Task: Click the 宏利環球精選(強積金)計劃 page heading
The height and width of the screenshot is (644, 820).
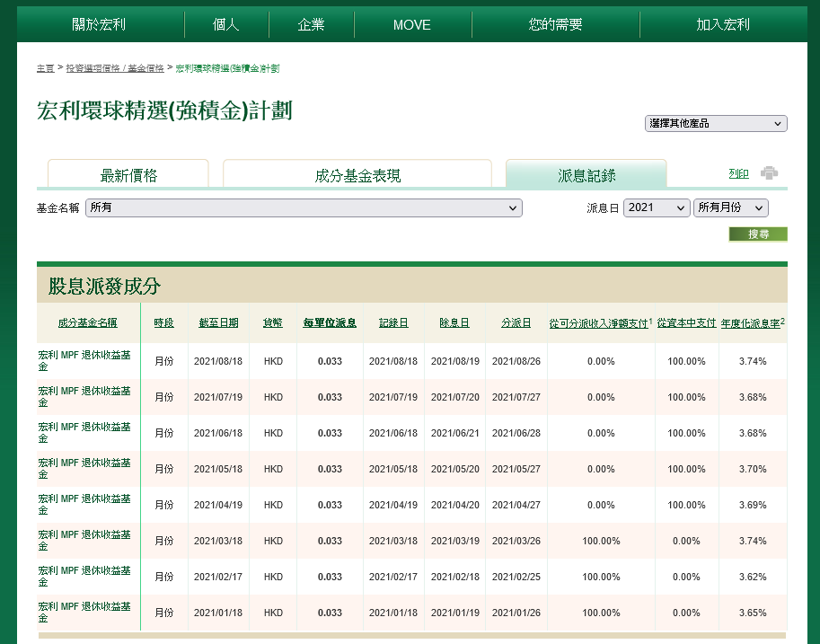Action: (x=164, y=110)
